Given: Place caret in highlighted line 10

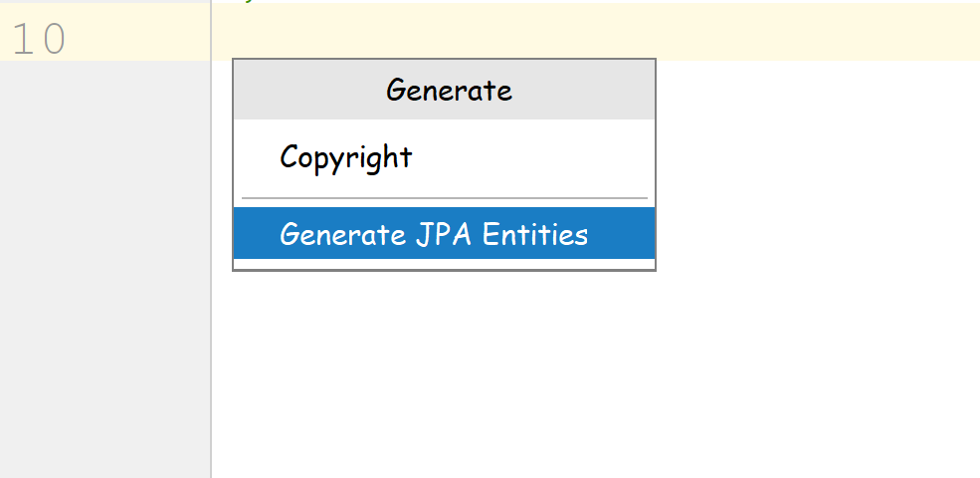Looking at the screenshot, I should 597,33.
